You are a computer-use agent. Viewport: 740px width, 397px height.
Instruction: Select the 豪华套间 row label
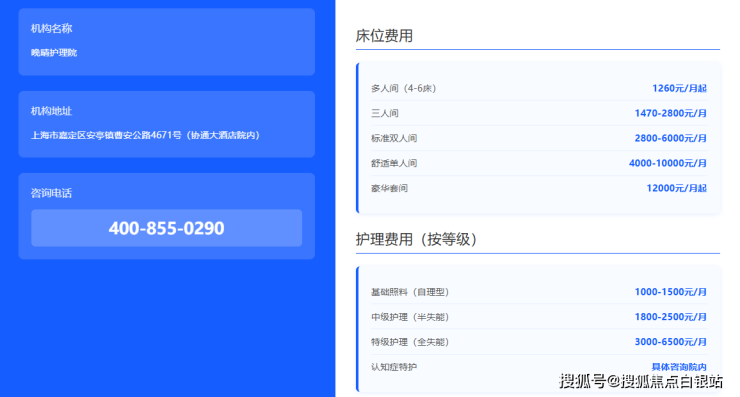[389, 188]
